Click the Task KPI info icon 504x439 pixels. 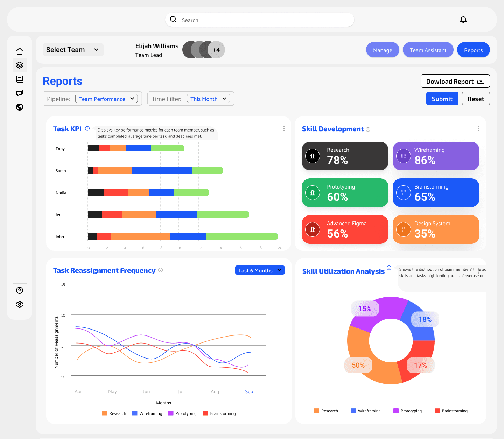pos(87,128)
